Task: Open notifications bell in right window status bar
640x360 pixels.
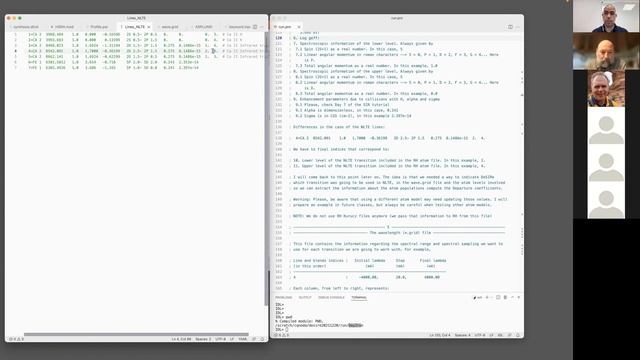Action: click(518, 335)
